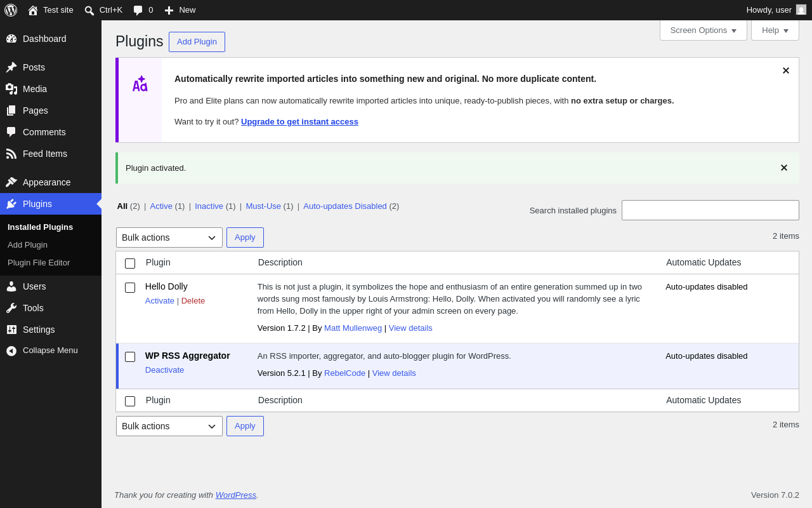Click the bottom Apply button
Viewport: 812px width, 508px height.
[245, 426]
